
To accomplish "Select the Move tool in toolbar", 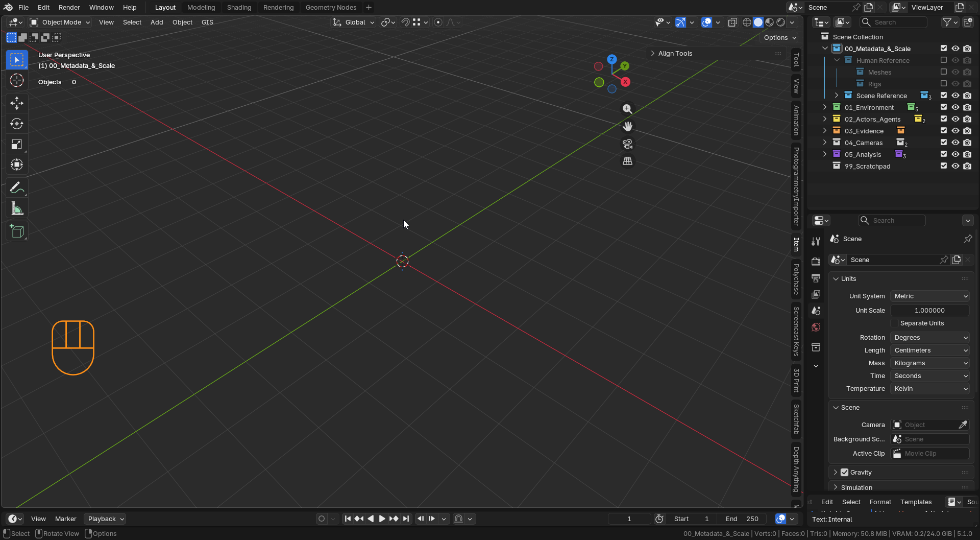I will (17, 103).
